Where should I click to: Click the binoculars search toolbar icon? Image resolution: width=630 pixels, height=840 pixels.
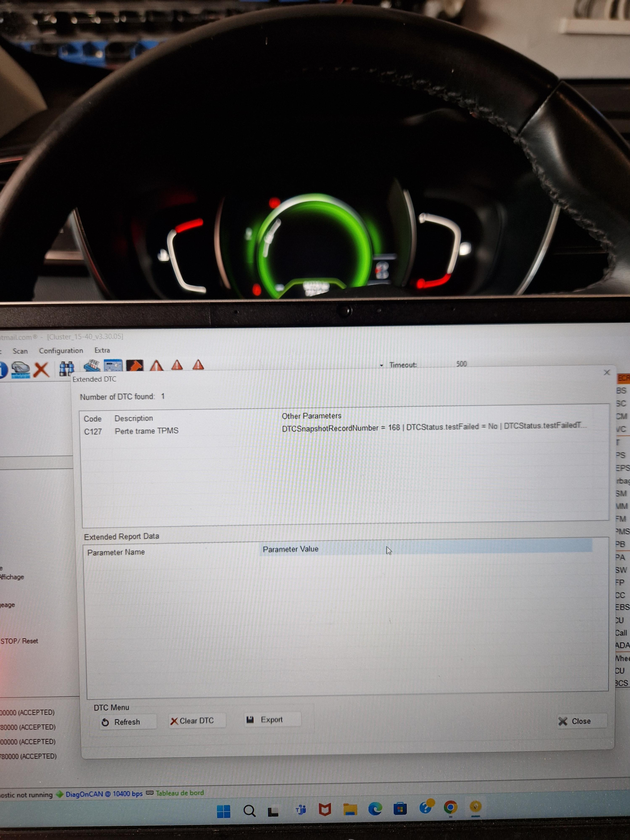tap(66, 367)
